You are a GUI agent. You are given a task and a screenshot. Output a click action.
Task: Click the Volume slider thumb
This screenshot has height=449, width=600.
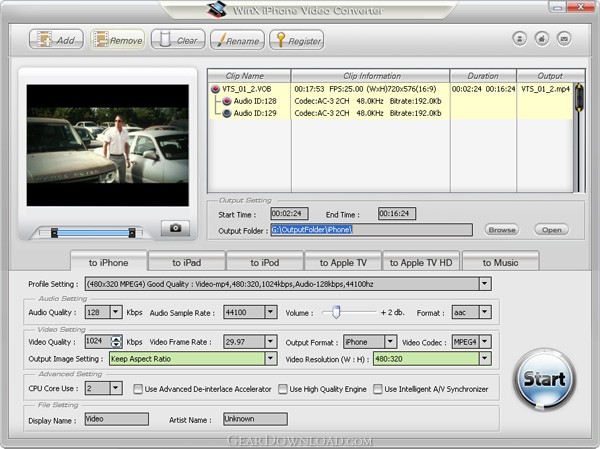pos(336,312)
